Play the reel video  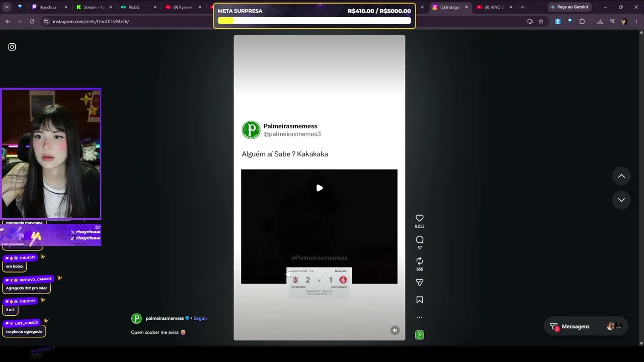click(x=319, y=188)
